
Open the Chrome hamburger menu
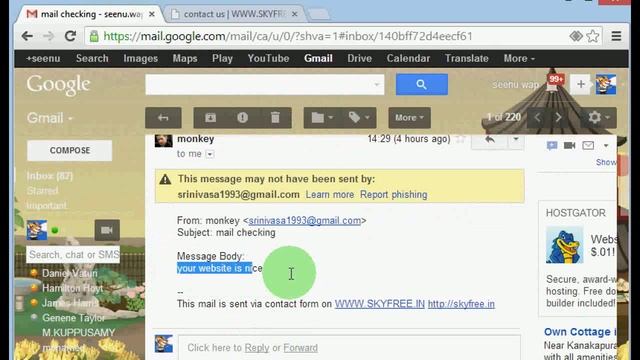click(x=616, y=36)
